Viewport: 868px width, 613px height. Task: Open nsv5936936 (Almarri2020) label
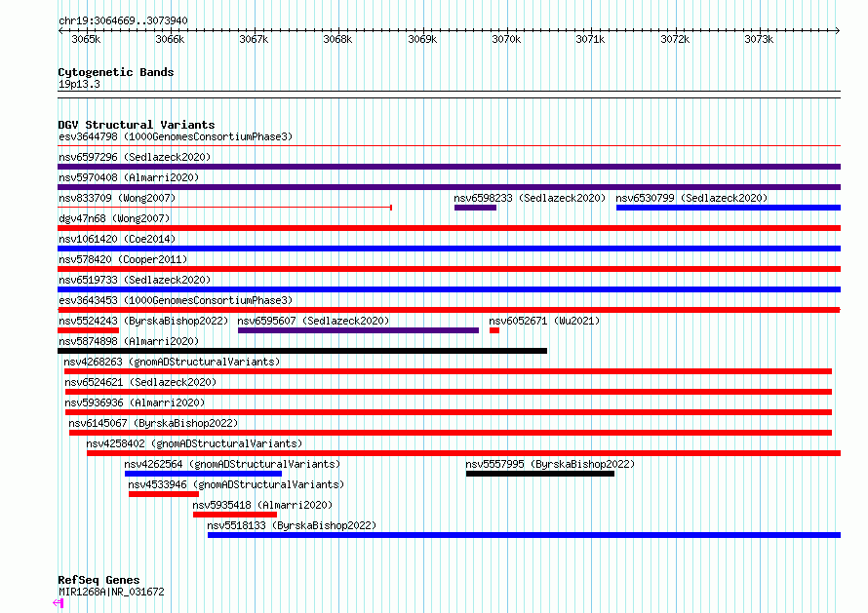pyautogui.click(x=135, y=402)
